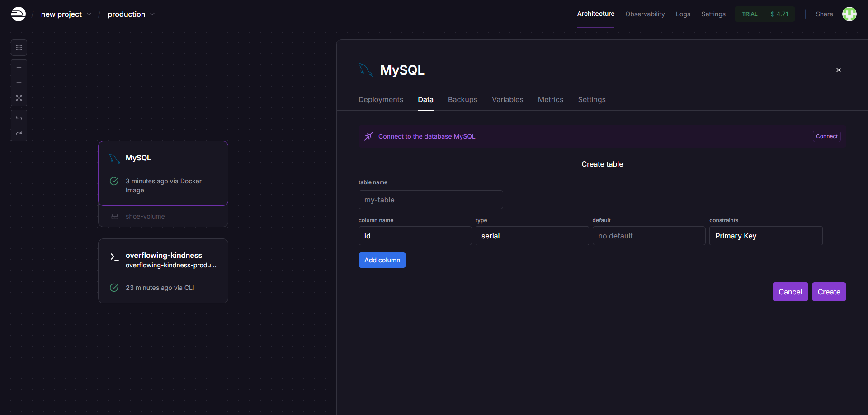The height and width of the screenshot is (415, 868).
Task: Click the plug connect icon in banner
Action: coord(368,136)
